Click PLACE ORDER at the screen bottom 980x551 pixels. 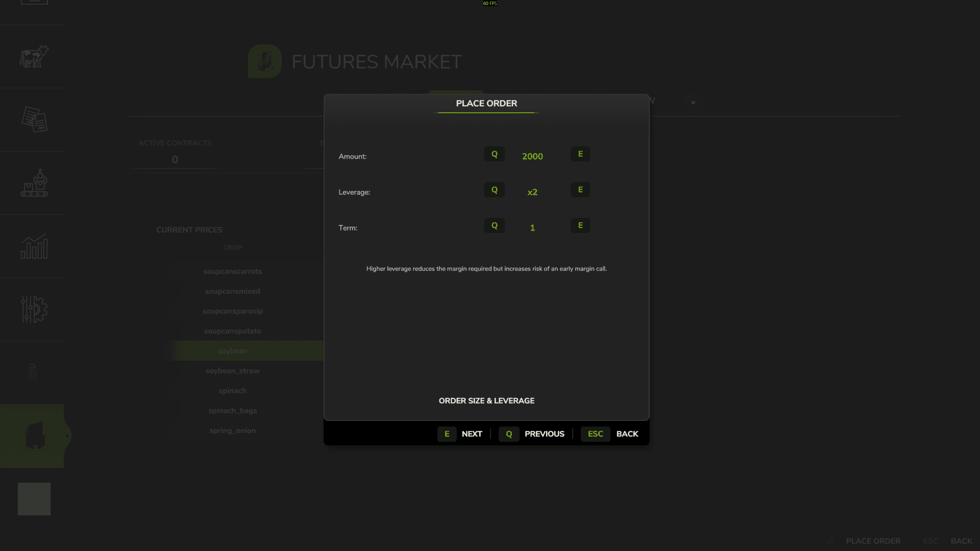[x=873, y=541]
